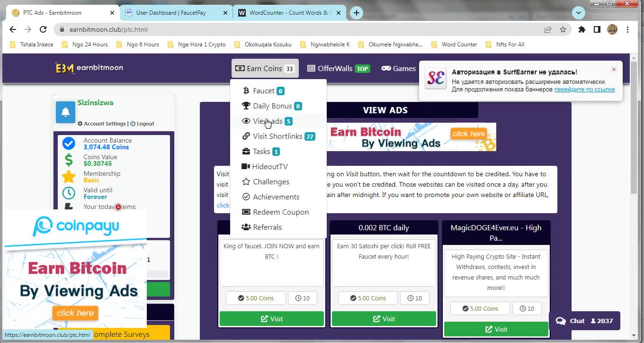This screenshot has width=644, height=343.
Task: Click Account Settings link
Action: [101, 124]
